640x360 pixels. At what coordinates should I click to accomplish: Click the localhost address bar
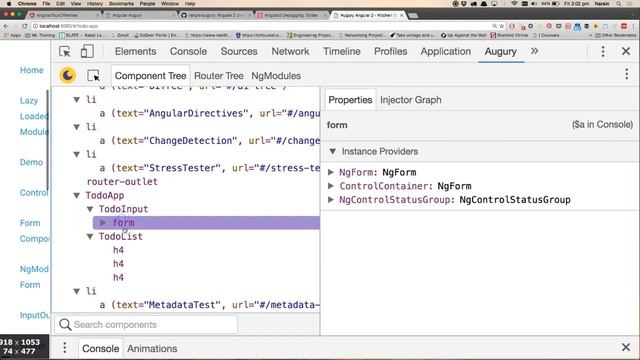[261, 26]
